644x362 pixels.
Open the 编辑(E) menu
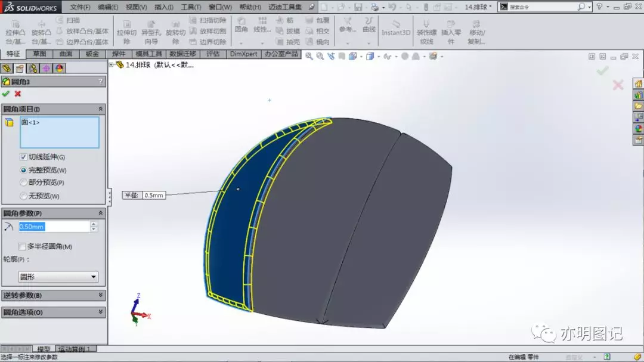[108, 7]
